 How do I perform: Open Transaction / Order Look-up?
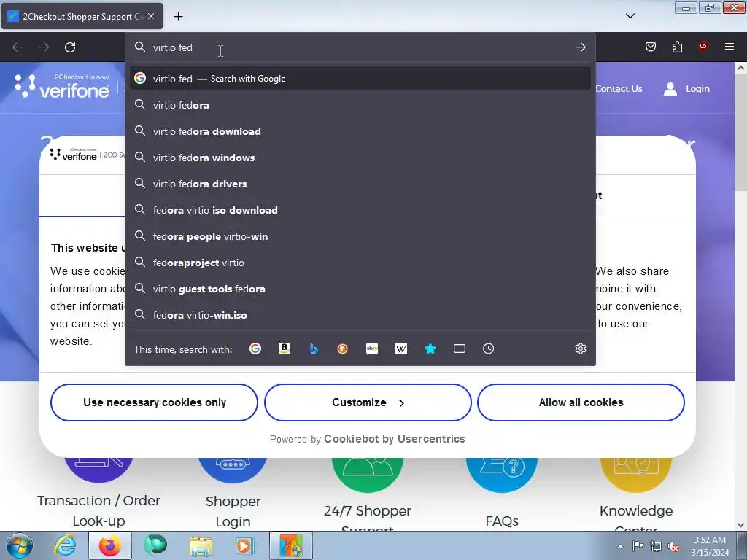(x=98, y=510)
